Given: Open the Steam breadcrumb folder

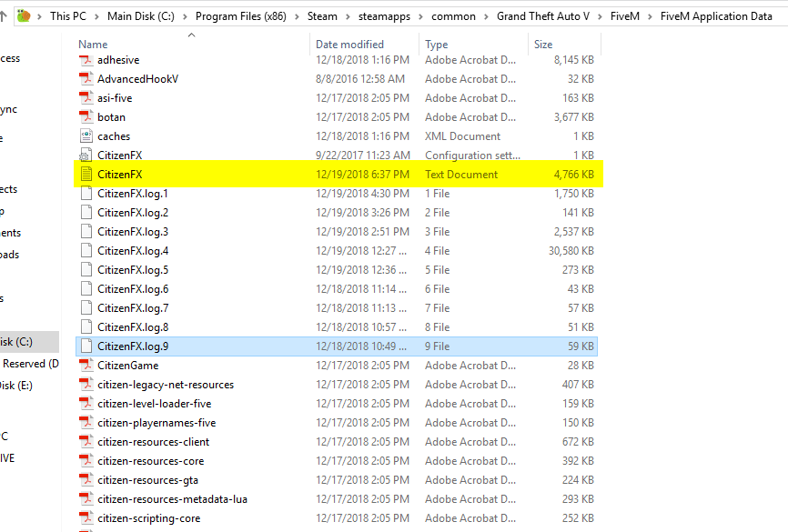Looking at the screenshot, I should click(322, 16).
